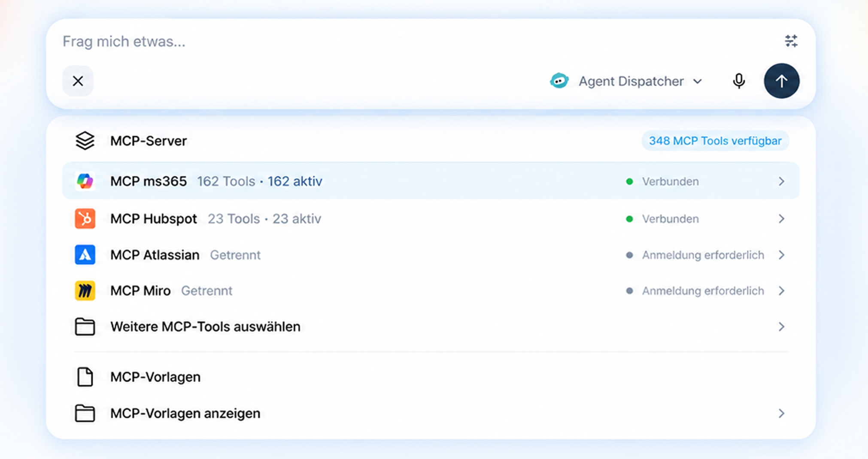Screen dimensions: 868x459
Task: Click the folder icon beside Weitere MCP-Tools
Action: click(x=85, y=327)
